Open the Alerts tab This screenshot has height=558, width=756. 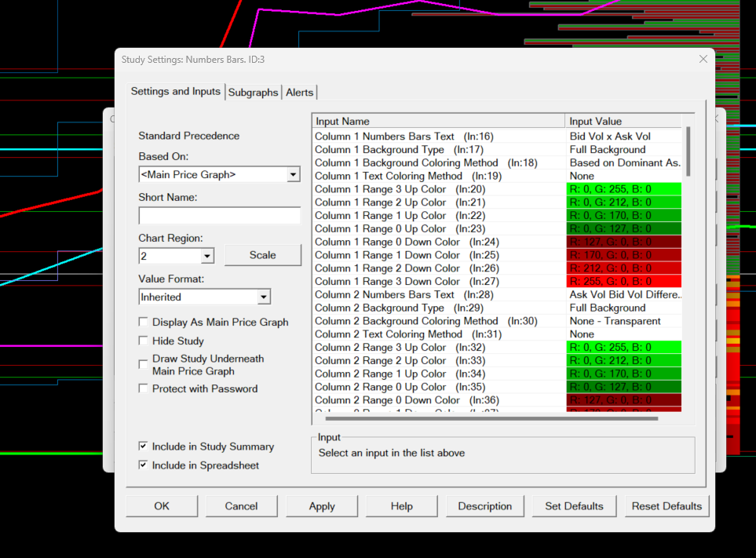(x=299, y=93)
